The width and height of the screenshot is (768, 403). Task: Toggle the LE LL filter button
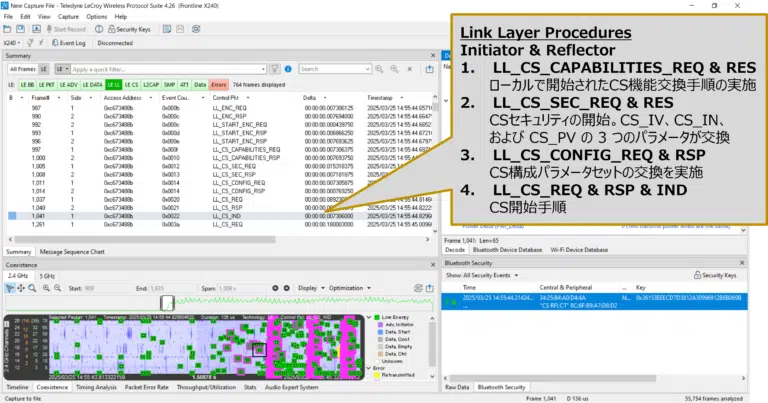(113, 86)
